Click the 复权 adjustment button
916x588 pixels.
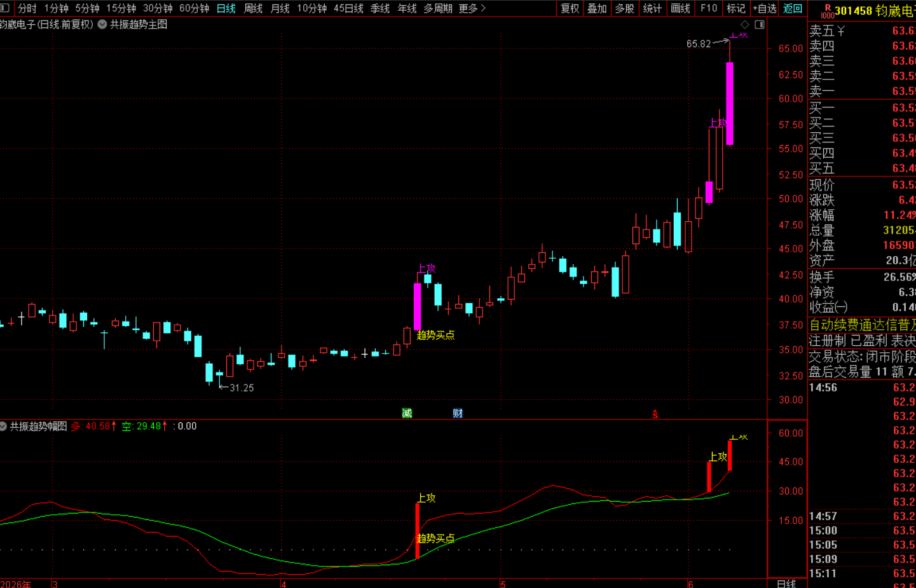click(x=570, y=8)
